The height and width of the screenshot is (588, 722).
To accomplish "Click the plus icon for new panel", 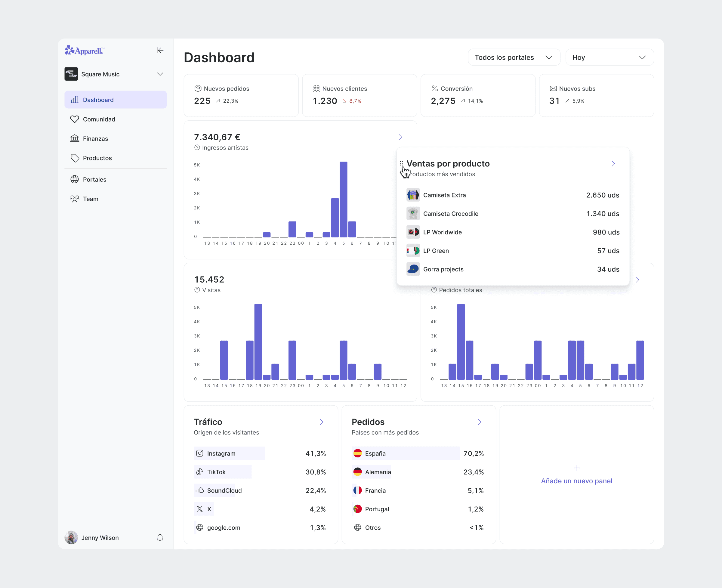I will click(x=576, y=468).
